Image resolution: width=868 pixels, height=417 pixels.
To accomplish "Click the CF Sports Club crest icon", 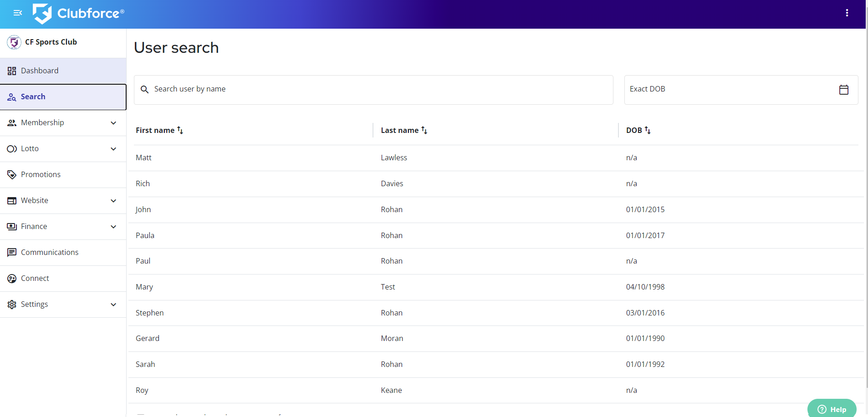I will [14, 42].
